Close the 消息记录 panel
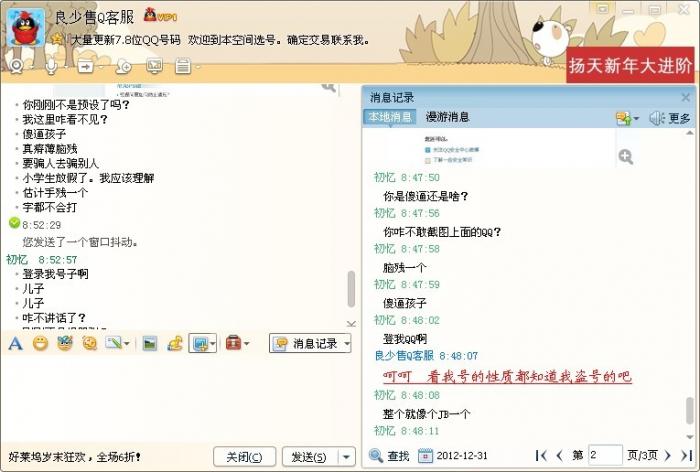 [686, 97]
